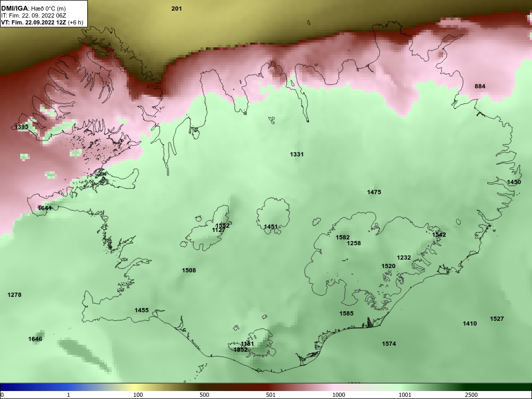This screenshot has height=399, width=532.
Task: Click the legend label 501
Action: [x=270, y=395]
